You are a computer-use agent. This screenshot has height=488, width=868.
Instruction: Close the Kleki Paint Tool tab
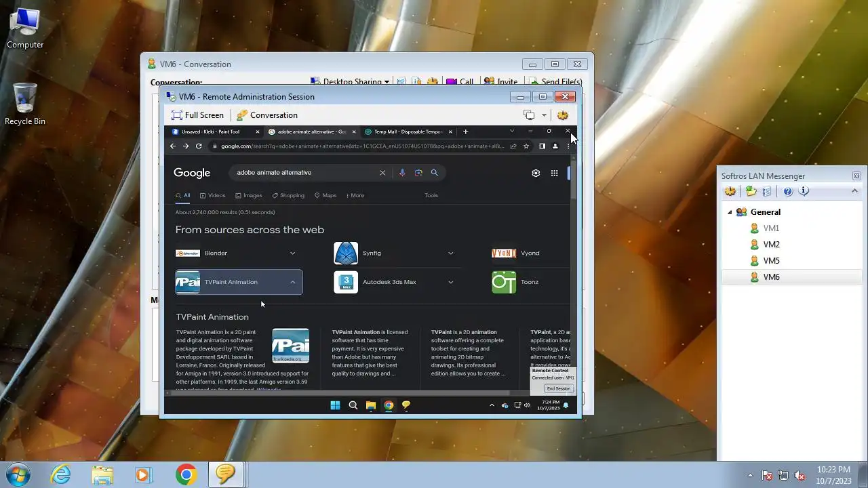pos(258,131)
